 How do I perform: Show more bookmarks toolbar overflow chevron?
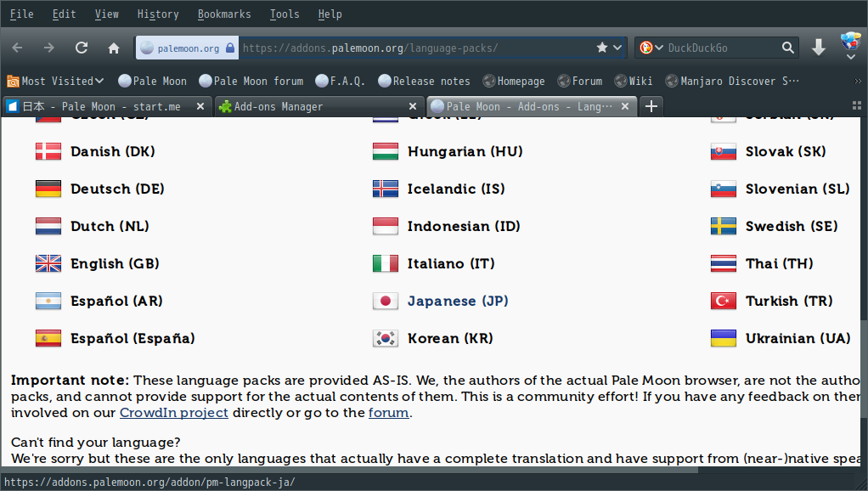tap(858, 82)
